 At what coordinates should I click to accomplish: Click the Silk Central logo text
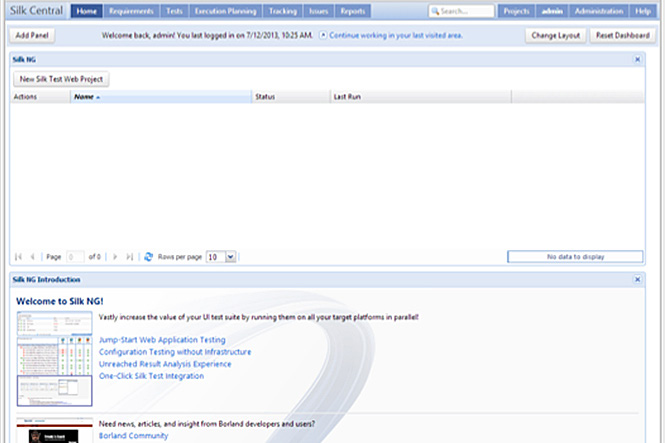click(36, 11)
